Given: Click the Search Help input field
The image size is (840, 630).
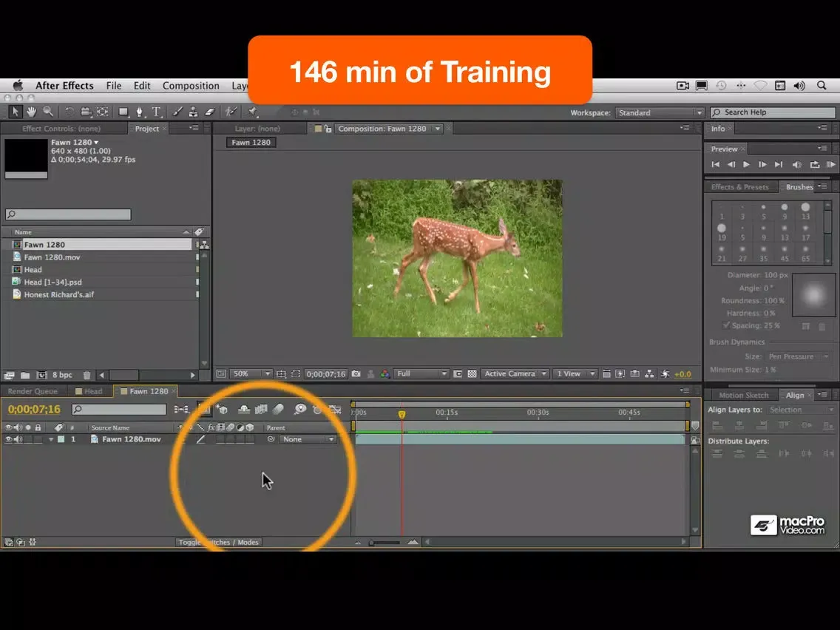Looking at the screenshot, I should [773, 112].
